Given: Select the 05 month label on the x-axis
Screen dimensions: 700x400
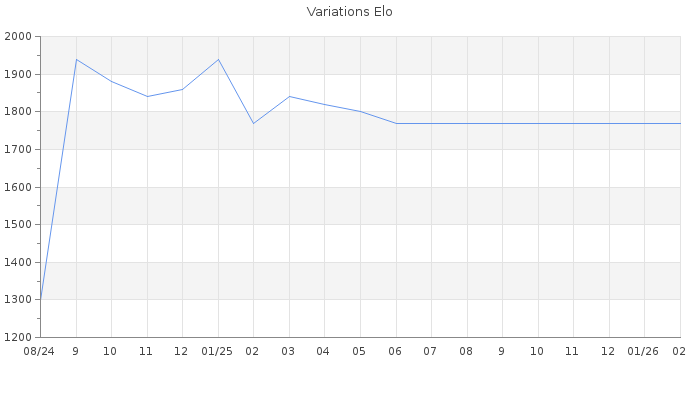Looking at the screenshot, I should [x=360, y=352].
